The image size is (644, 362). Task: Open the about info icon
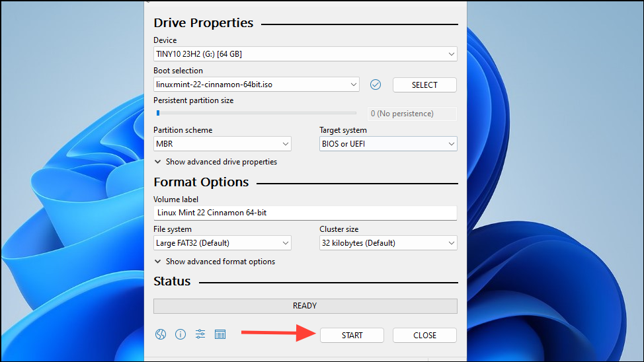point(181,334)
